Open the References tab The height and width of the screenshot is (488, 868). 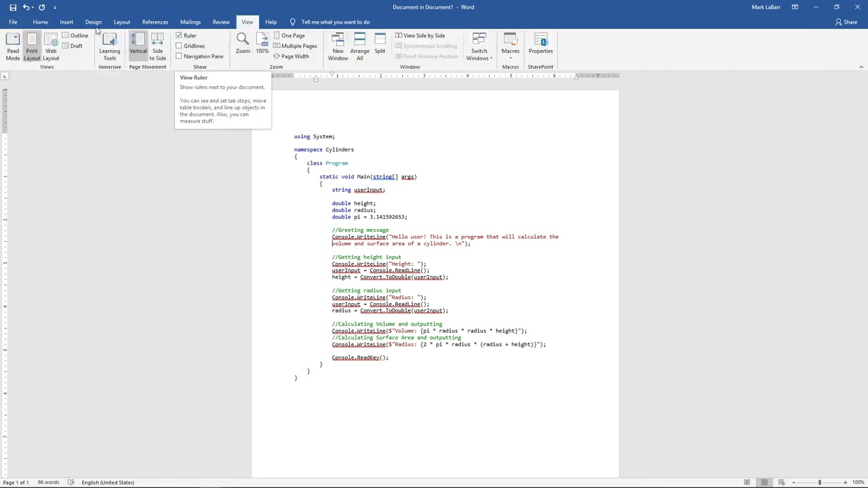point(155,22)
